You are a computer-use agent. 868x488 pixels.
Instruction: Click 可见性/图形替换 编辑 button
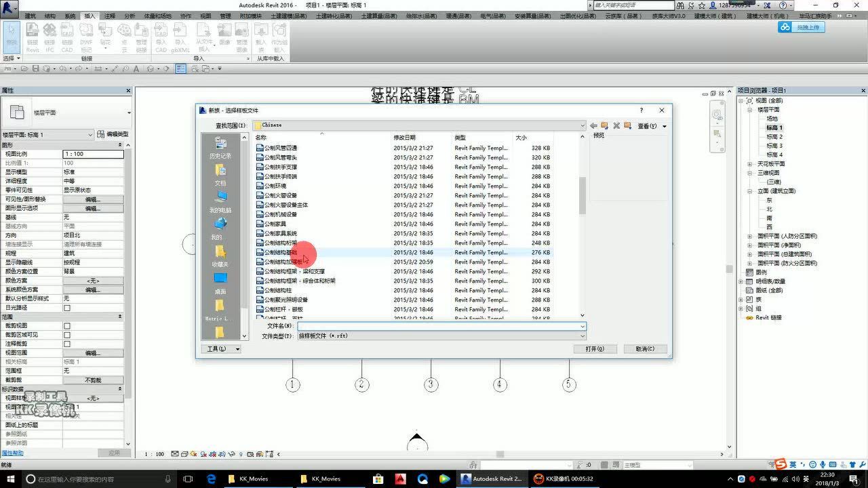[x=93, y=199]
